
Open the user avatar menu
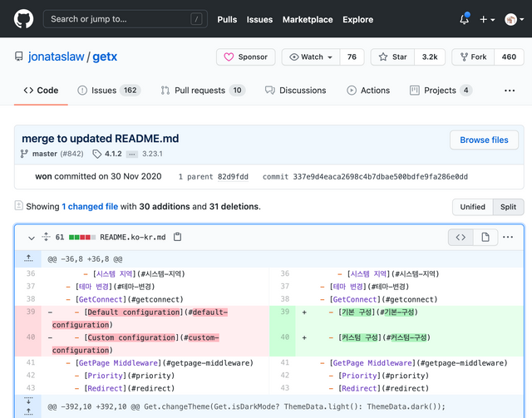tap(512, 19)
